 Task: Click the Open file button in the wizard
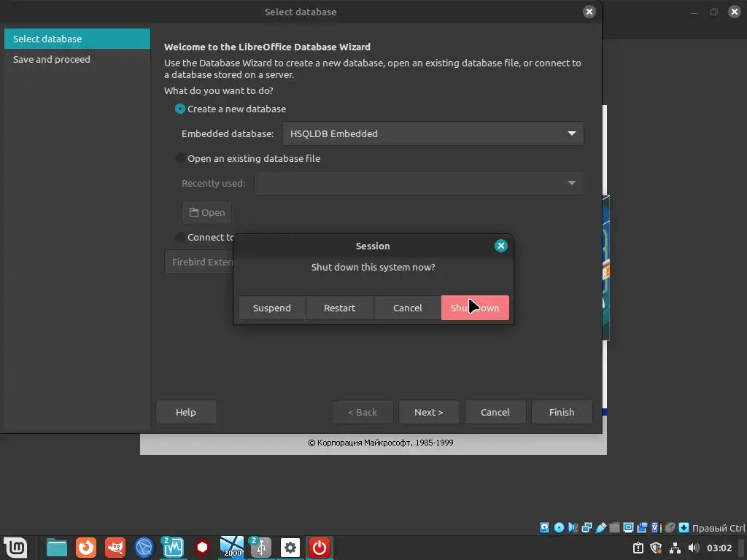pos(206,212)
